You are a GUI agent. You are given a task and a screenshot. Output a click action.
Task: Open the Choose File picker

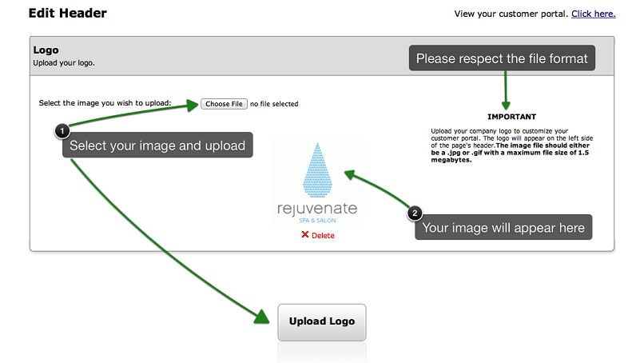pyautogui.click(x=224, y=104)
